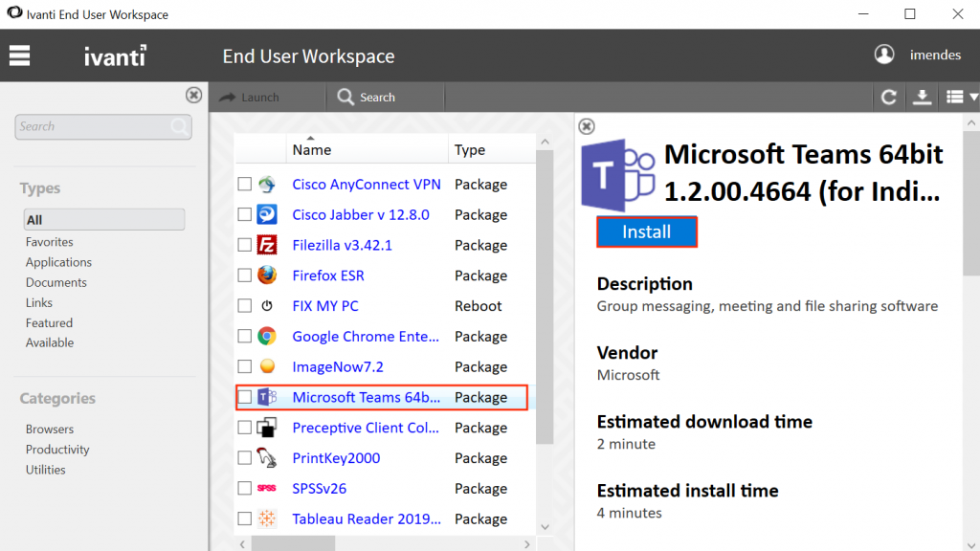Open the Cisco AnyConnect VPN link
Screen dimensions: 980x551
click(x=367, y=185)
